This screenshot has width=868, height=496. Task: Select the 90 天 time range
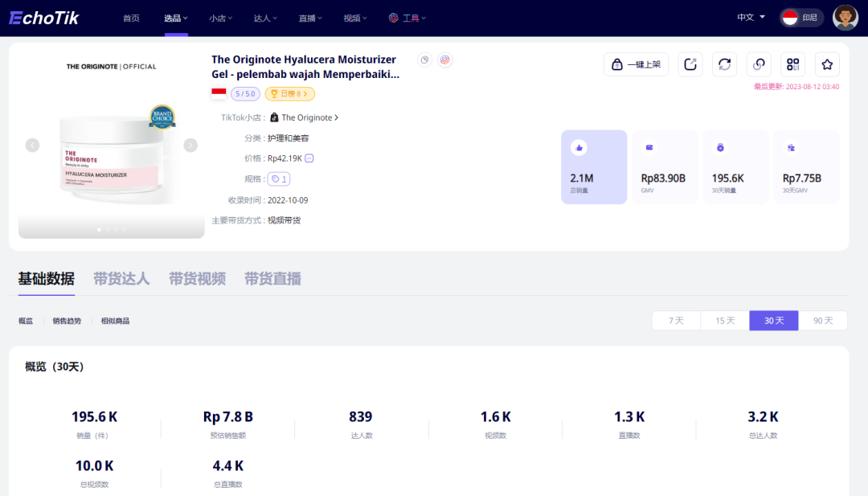[823, 321]
